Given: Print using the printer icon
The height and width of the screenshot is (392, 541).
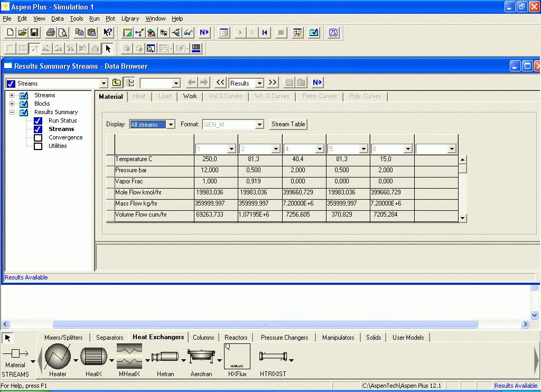Looking at the screenshot, I should coord(50,32).
